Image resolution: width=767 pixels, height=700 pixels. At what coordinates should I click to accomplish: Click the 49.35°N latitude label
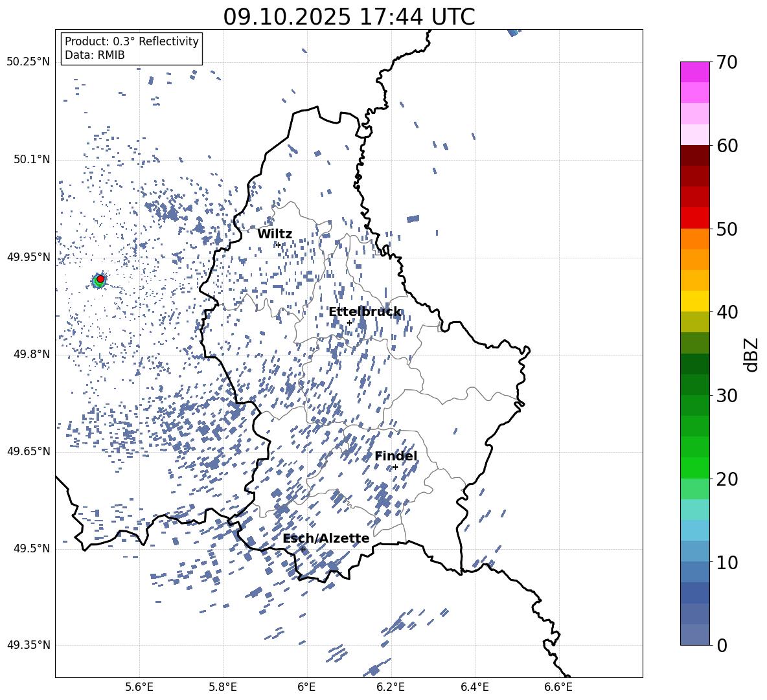click(x=29, y=645)
